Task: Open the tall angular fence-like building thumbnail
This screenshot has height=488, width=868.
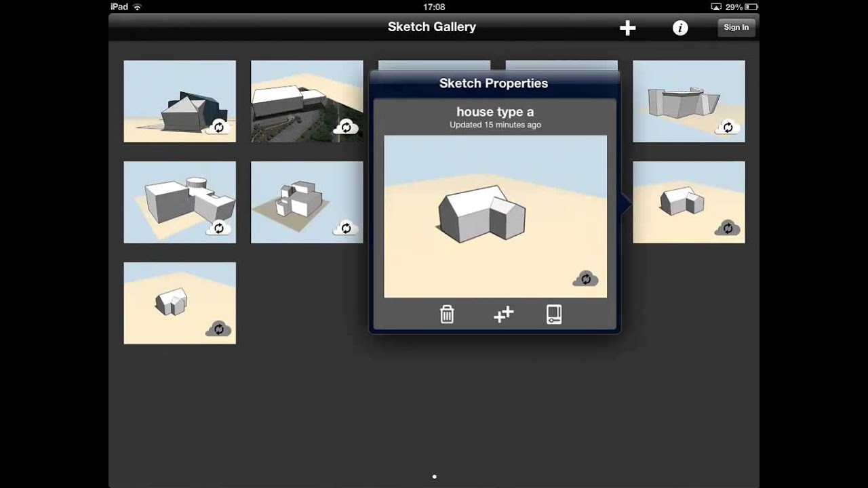Action: [689, 102]
